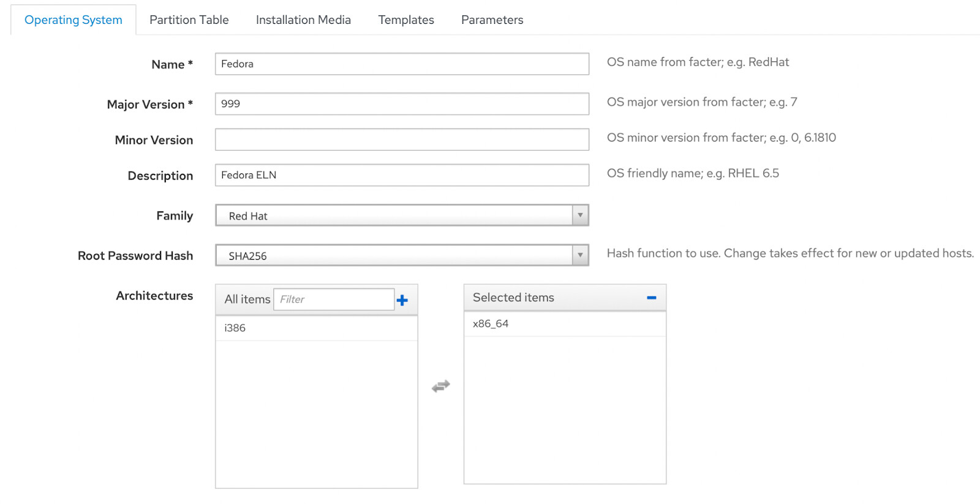980x504 pixels.
Task: Switch to the Partition Table tab
Action: tap(189, 20)
